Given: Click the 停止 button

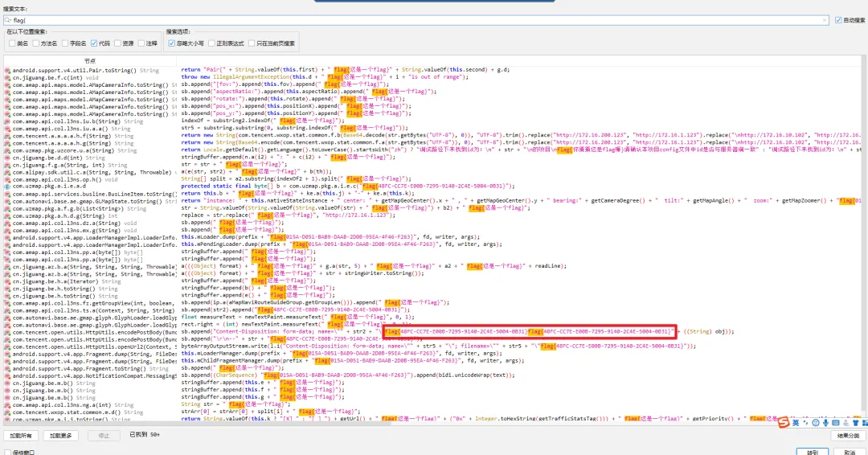Looking at the screenshot, I should [x=104, y=436].
